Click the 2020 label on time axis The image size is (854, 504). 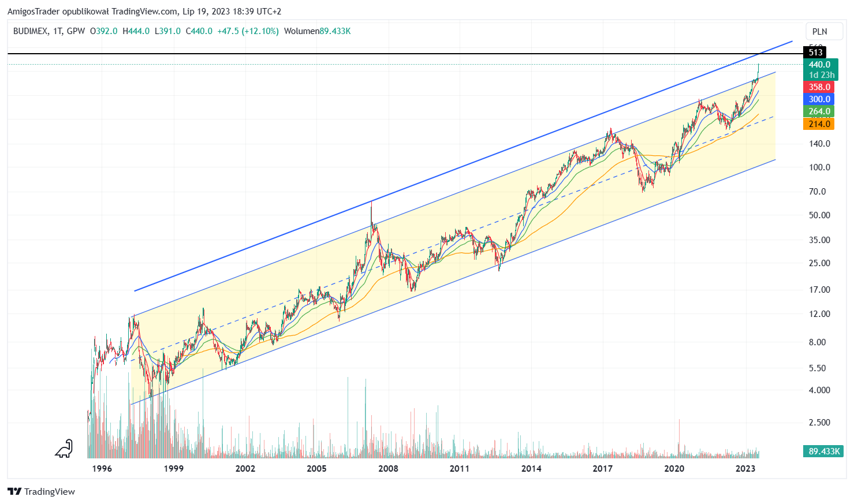(674, 468)
